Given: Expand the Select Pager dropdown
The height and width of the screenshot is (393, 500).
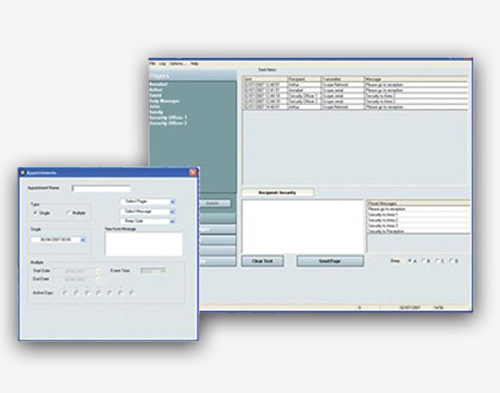Looking at the screenshot, I should tap(172, 202).
